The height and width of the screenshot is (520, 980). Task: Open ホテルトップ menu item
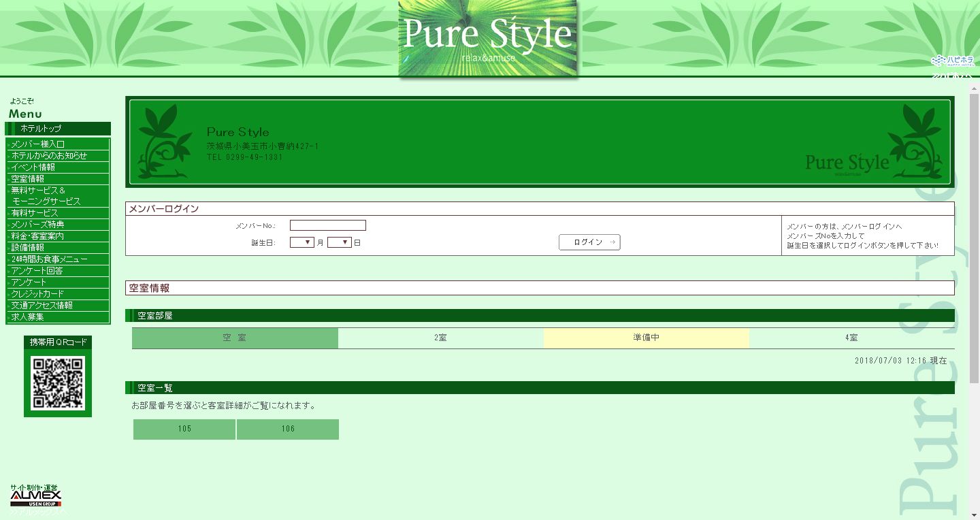click(x=58, y=128)
